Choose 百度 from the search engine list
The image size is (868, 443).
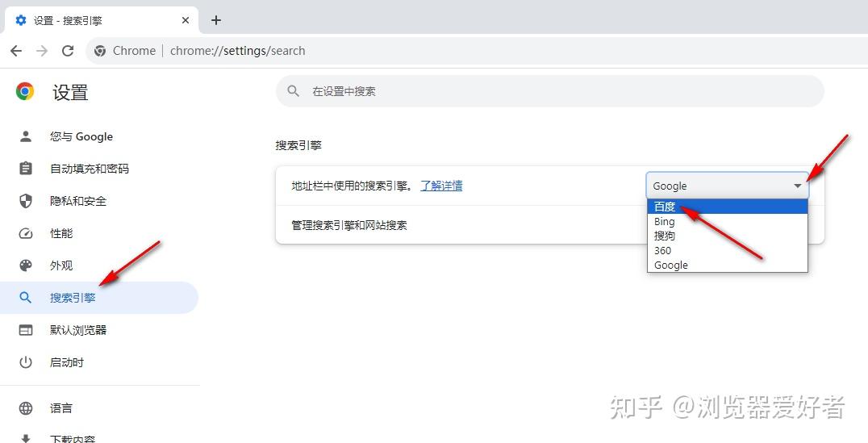tap(728, 207)
